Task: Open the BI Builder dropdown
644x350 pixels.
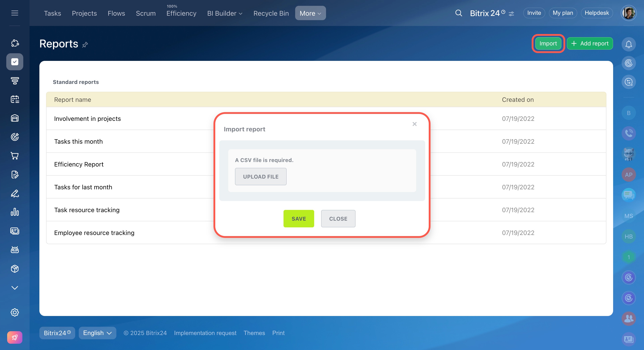Action: (x=224, y=13)
